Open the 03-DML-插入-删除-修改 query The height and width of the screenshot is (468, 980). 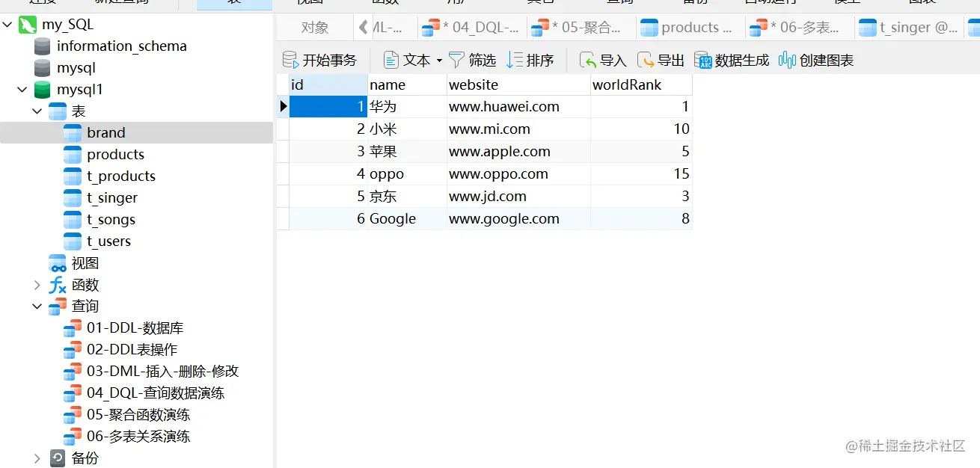tap(162, 372)
